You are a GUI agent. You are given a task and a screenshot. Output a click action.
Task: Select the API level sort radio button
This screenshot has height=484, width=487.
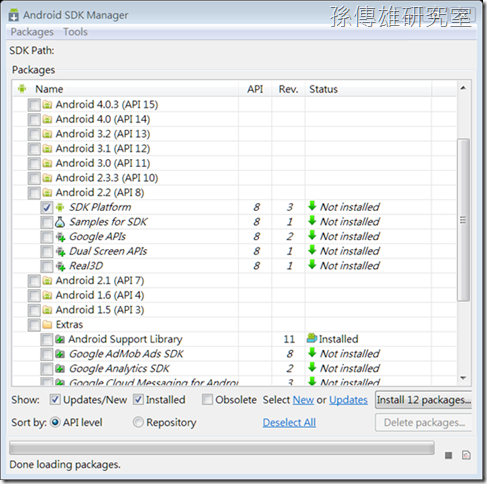(55, 422)
